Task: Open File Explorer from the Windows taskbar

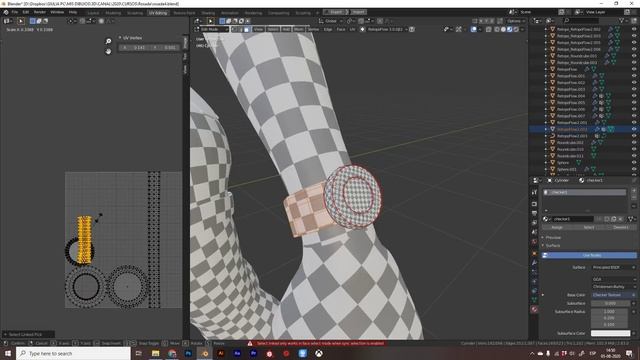Action: (156, 353)
